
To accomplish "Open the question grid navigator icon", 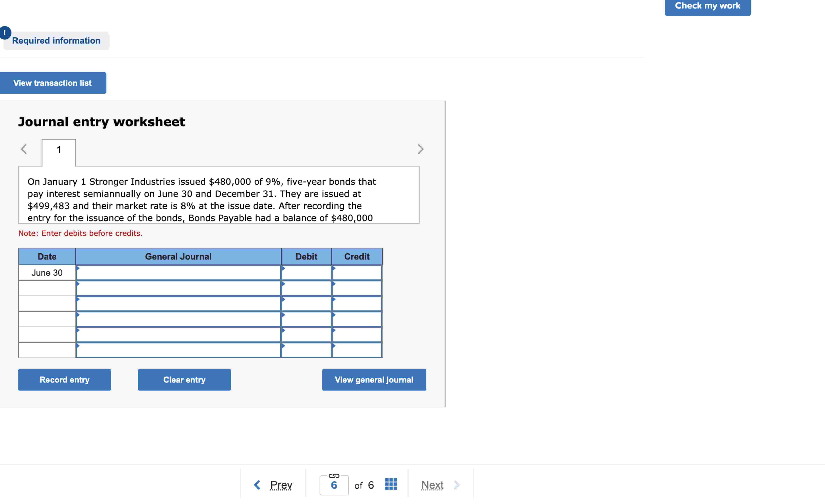I will click(391, 484).
